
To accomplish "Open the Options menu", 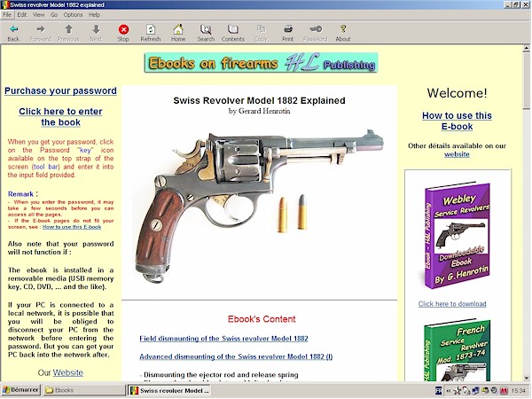I will [73, 14].
